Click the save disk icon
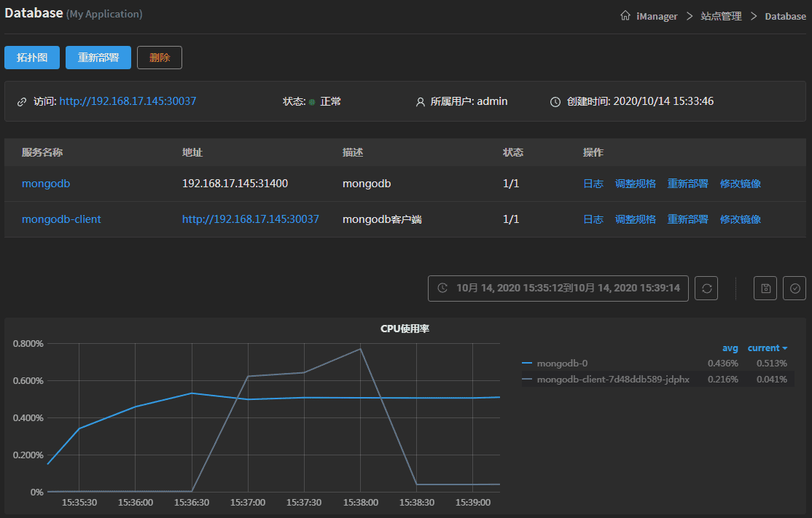This screenshot has height=518, width=812. pyautogui.click(x=765, y=288)
